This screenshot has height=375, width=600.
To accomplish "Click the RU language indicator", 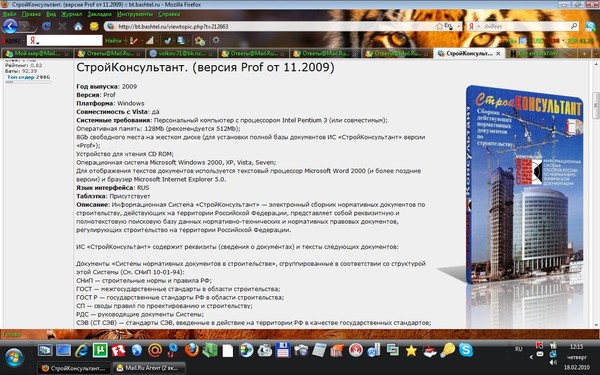I will [518, 349].
